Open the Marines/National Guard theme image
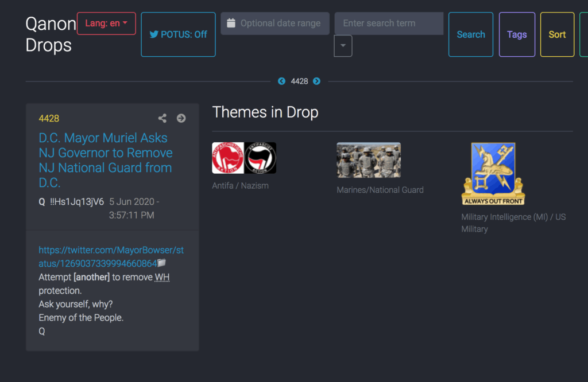588x382 pixels. tap(368, 160)
